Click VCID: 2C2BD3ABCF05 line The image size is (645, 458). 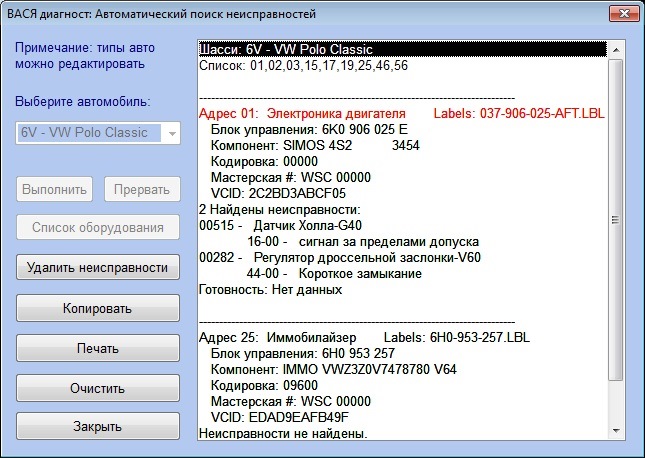pos(278,194)
